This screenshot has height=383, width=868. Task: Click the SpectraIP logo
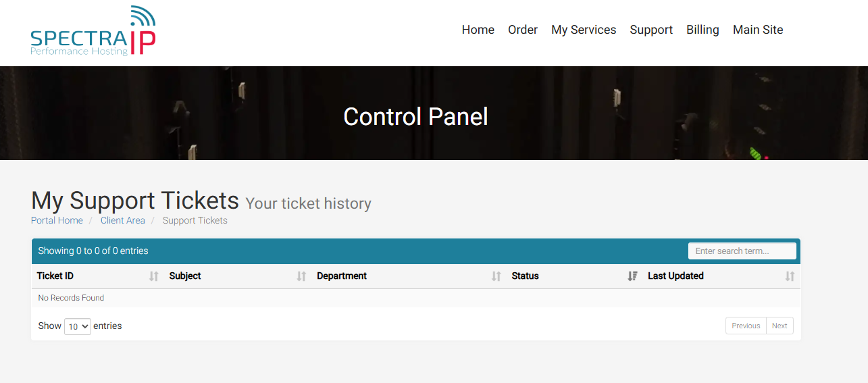(x=93, y=31)
